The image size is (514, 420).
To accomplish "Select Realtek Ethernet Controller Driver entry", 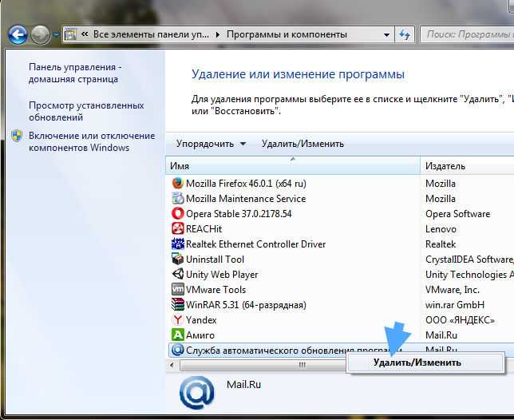I will 255,244.
